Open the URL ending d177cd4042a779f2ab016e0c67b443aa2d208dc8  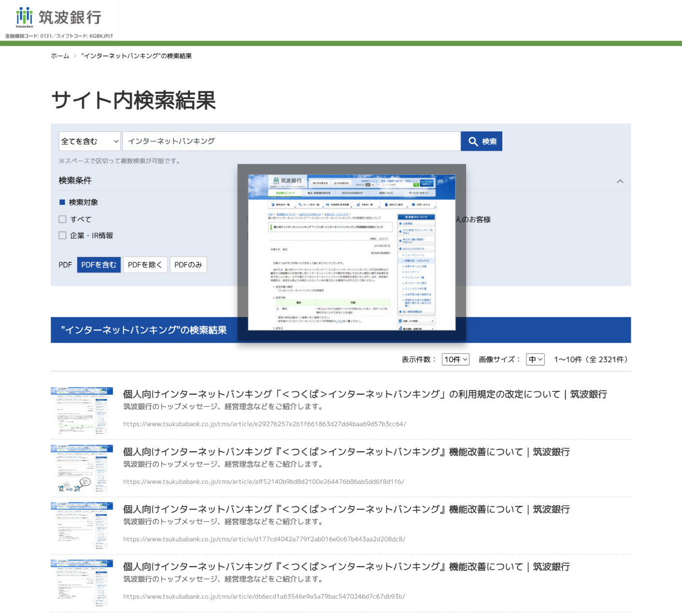click(x=264, y=539)
